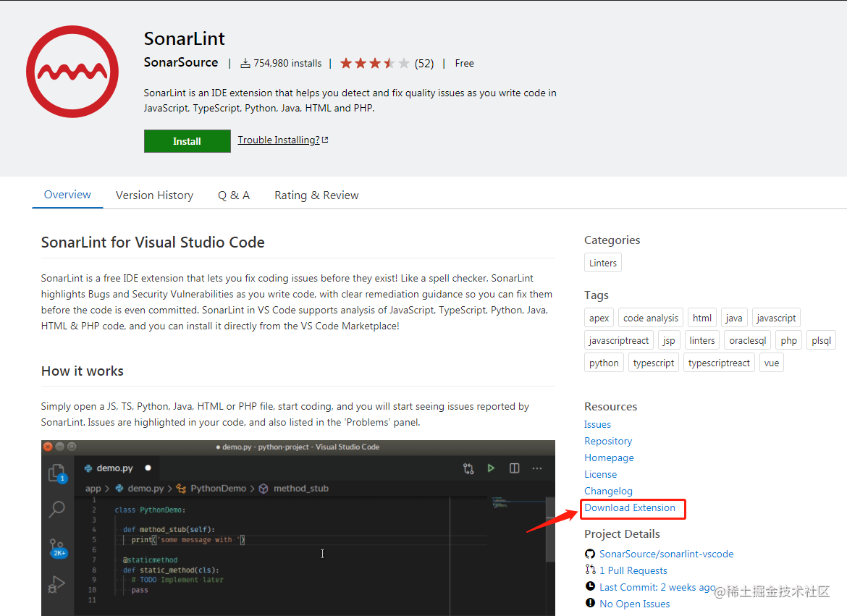
Task: Click the synchronize changes icon next to Run
Action: click(468, 468)
